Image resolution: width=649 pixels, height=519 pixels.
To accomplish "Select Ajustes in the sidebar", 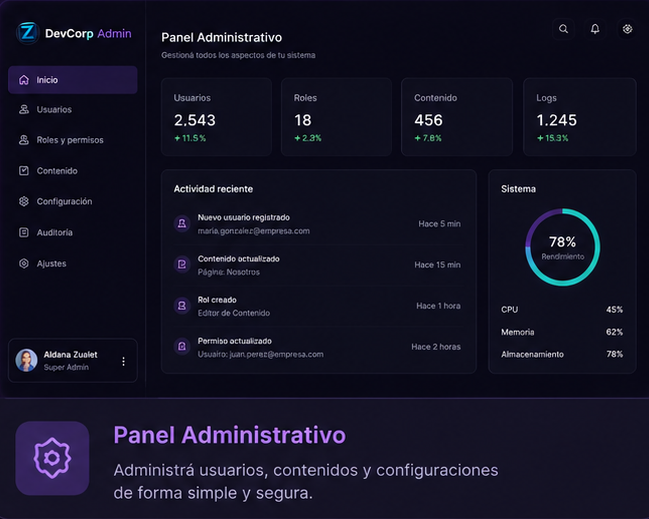I will 73,263.
